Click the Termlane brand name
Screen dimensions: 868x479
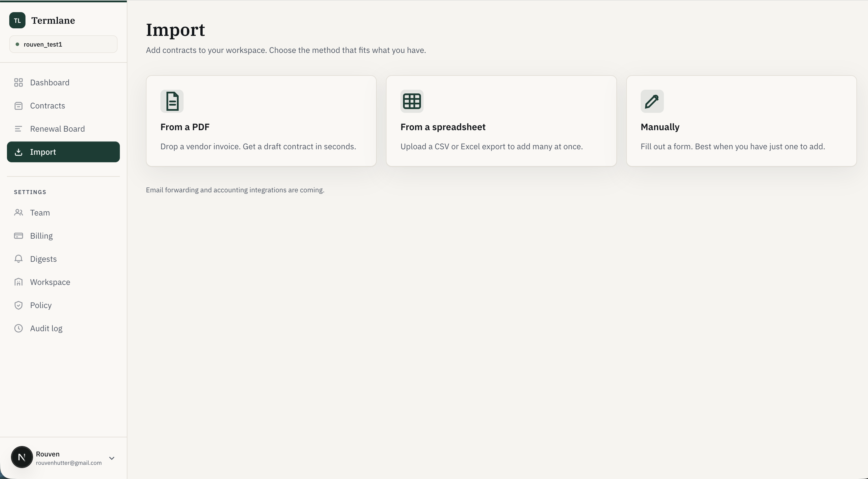53,20
